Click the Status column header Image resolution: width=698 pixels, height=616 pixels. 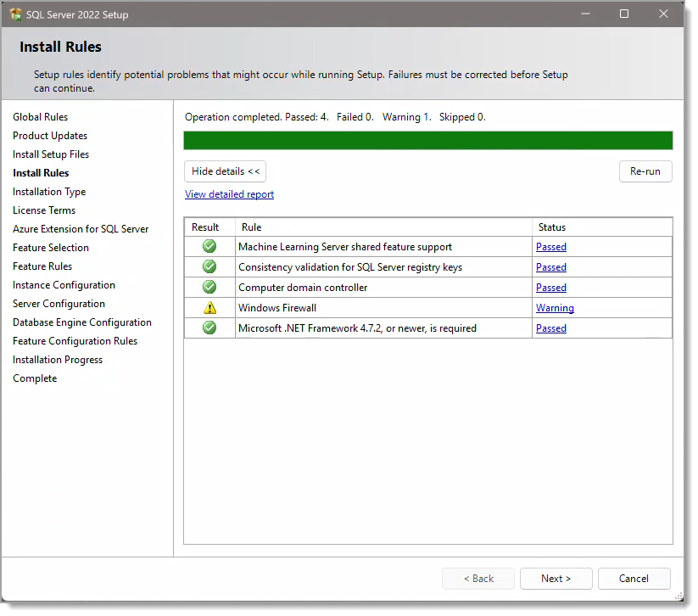pos(602,227)
